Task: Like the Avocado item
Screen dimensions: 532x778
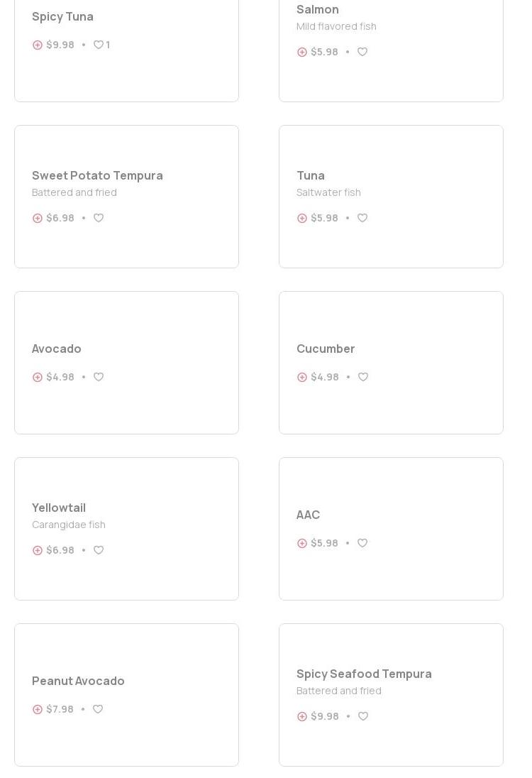Action: (99, 377)
